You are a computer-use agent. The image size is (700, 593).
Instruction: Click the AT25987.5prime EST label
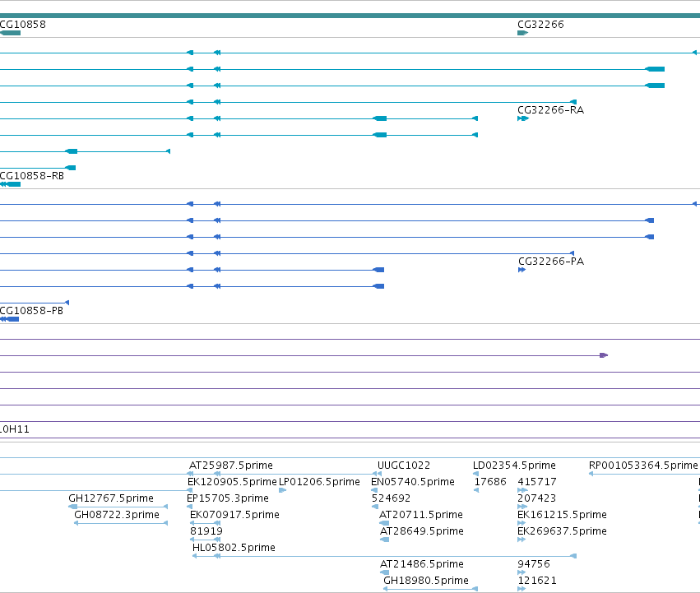pyautogui.click(x=231, y=466)
